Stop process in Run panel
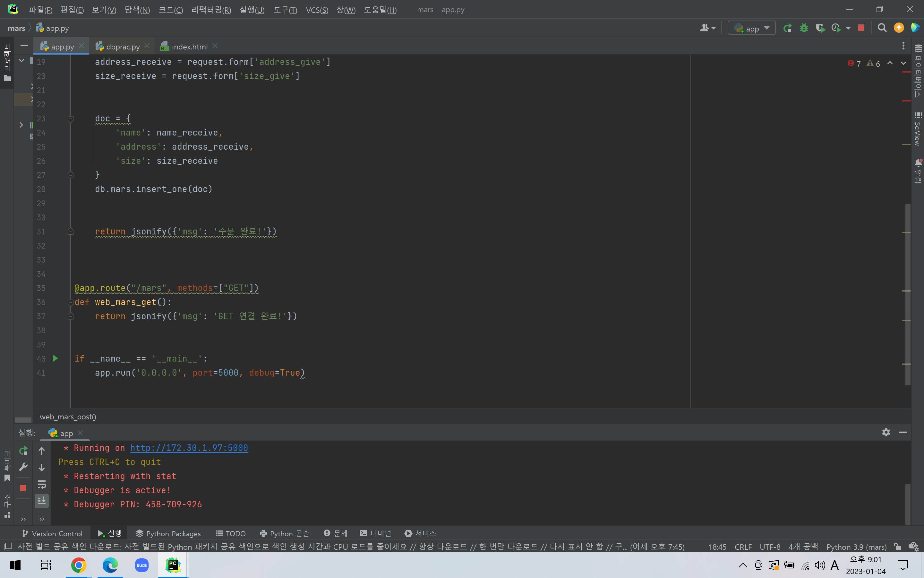Viewport: 924px width, 578px height. click(23, 488)
